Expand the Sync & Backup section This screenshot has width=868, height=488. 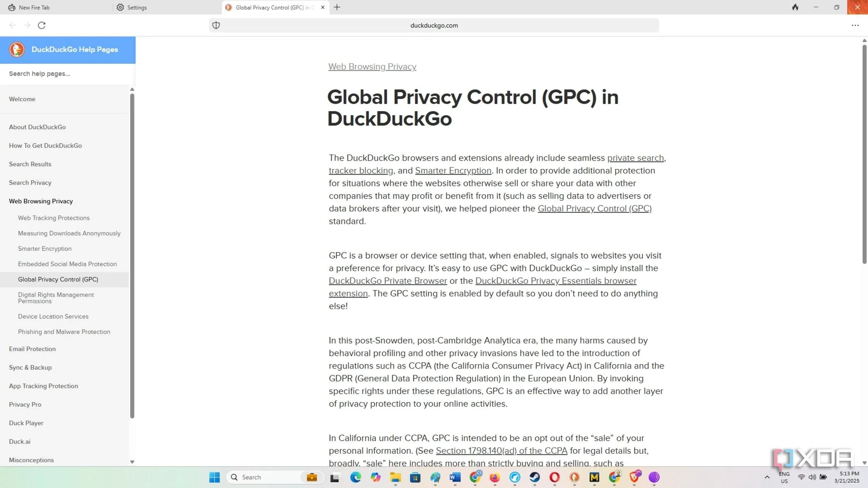pos(30,367)
